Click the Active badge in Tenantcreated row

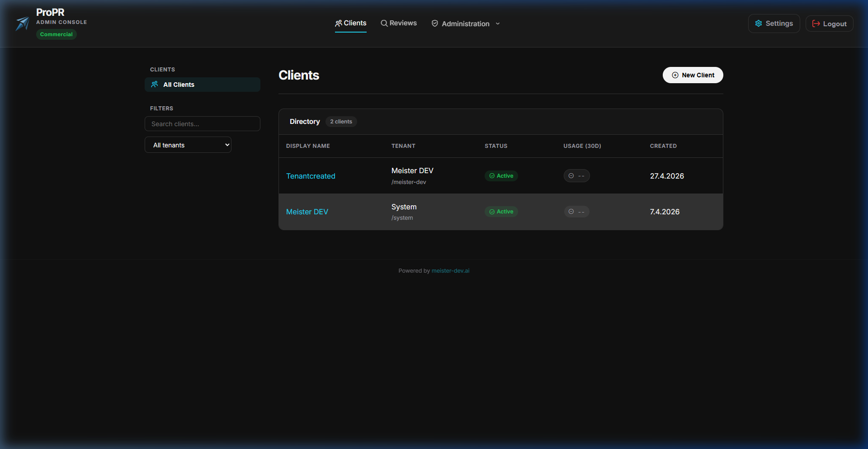point(501,176)
